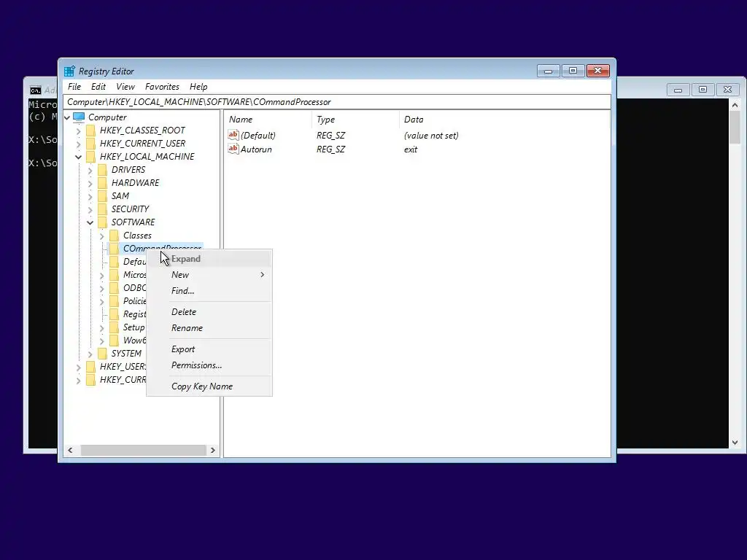The image size is (747, 560).
Task: Click command prompt's scroll down arrow
Action: click(x=735, y=443)
